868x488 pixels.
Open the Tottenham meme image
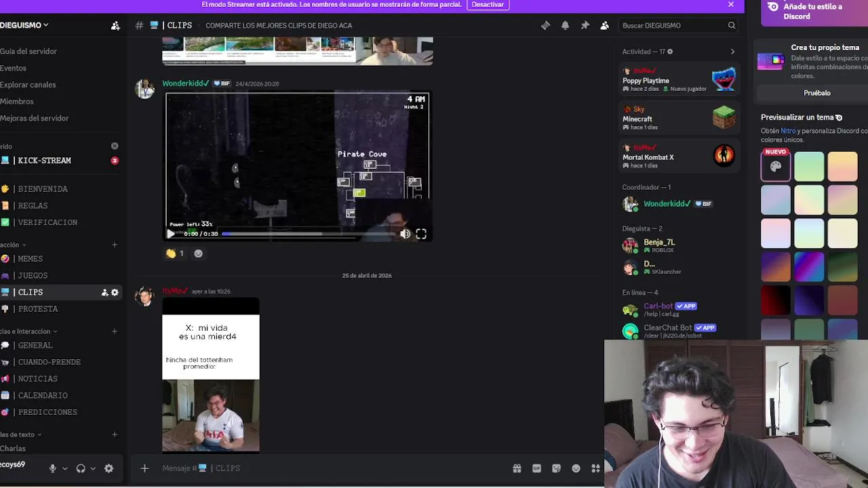211,375
